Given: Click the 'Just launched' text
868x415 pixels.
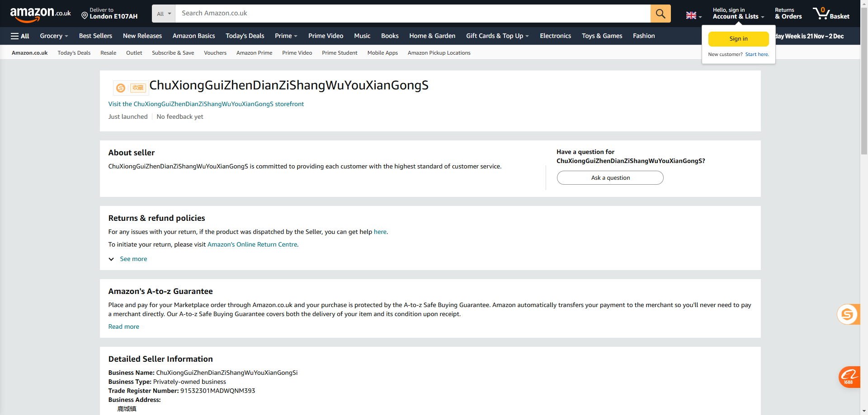Looking at the screenshot, I should pyautogui.click(x=128, y=117).
